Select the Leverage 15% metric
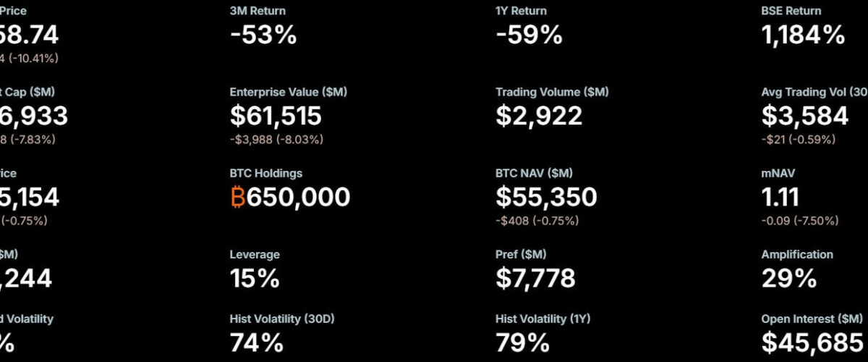This screenshot has width=868, height=362. pos(255,278)
